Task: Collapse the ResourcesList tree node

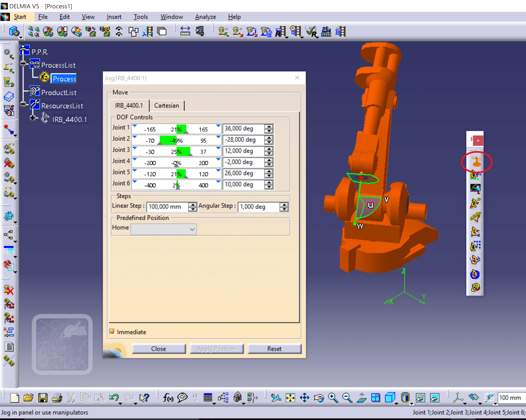Action: pos(23,104)
